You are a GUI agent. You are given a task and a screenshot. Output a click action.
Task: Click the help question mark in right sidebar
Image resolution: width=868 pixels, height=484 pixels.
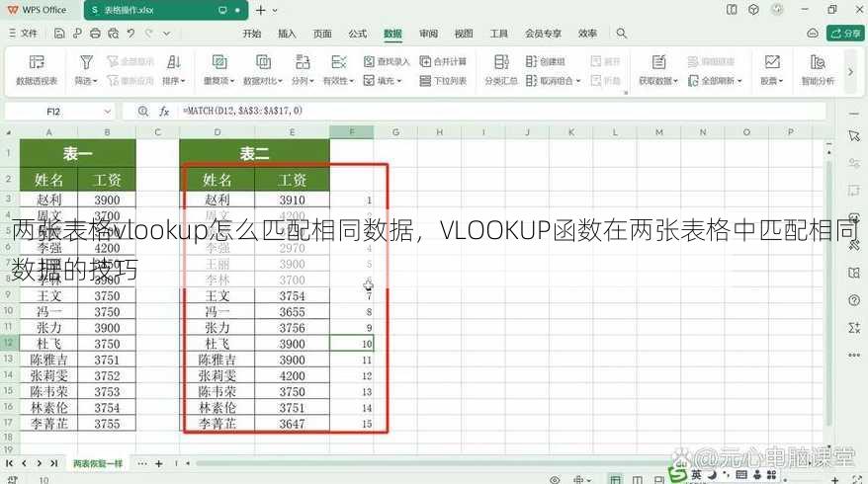[854, 300]
